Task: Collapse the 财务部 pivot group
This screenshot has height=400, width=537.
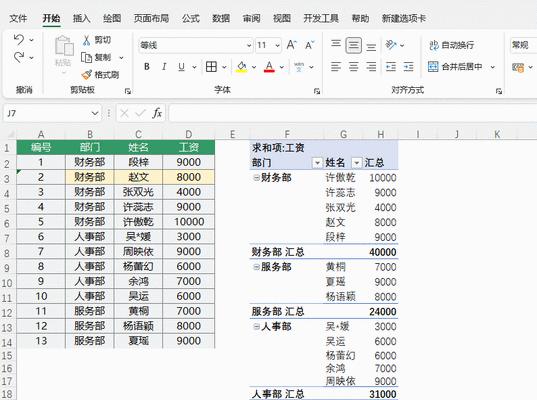Action: pos(256,177)
